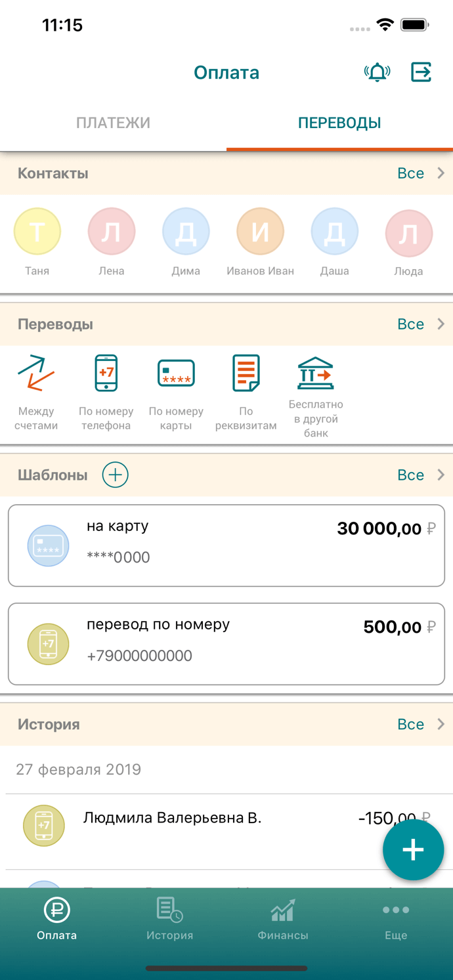Open История in bottom navigation
The image size is (453, 980).
point(169,919)
